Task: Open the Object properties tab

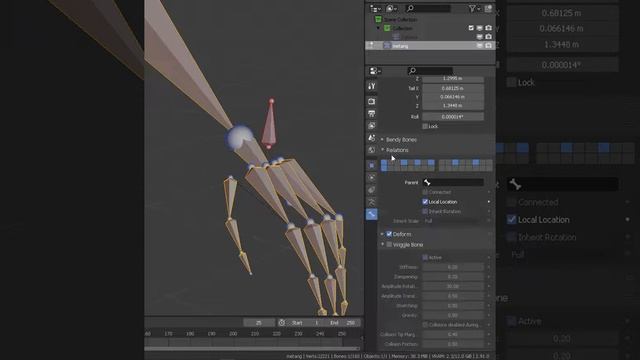Action: pos(371,165)
